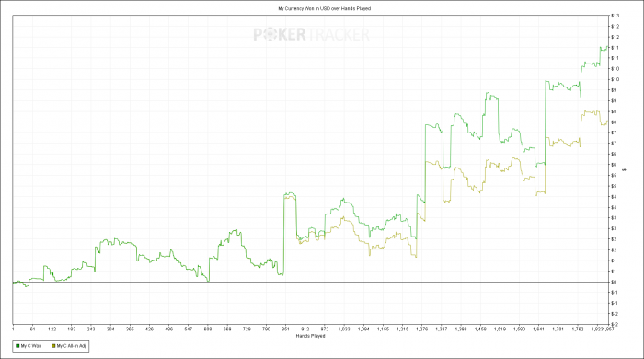
Task: Click the 1,701 tick label on x-axis
Action: click(x=558, y=329)
